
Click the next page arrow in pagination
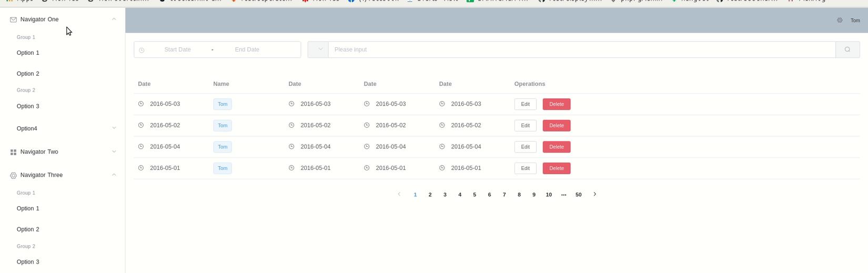[595, 194]
